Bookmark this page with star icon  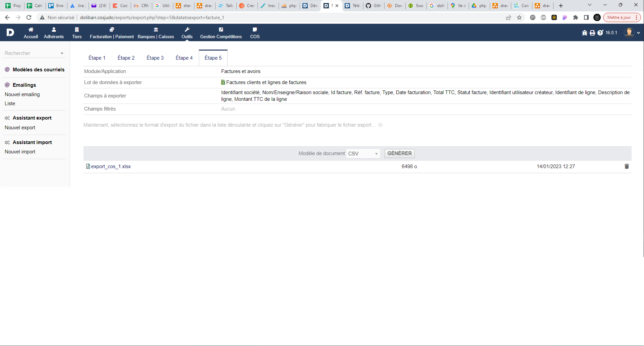coord(519,17)
